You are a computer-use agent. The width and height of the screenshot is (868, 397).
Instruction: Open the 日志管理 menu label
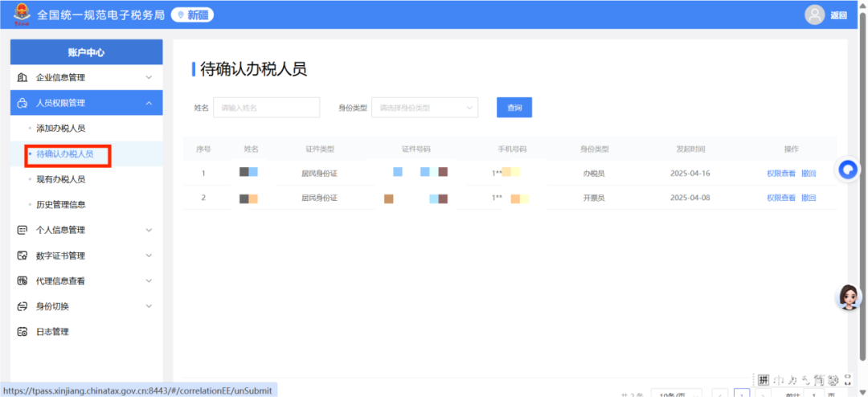(52, 332)
